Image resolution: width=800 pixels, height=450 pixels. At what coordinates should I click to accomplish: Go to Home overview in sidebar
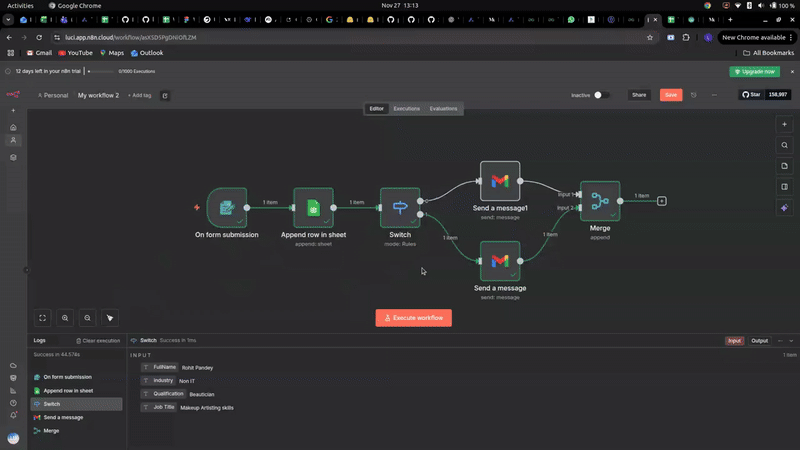pos(13,127)
